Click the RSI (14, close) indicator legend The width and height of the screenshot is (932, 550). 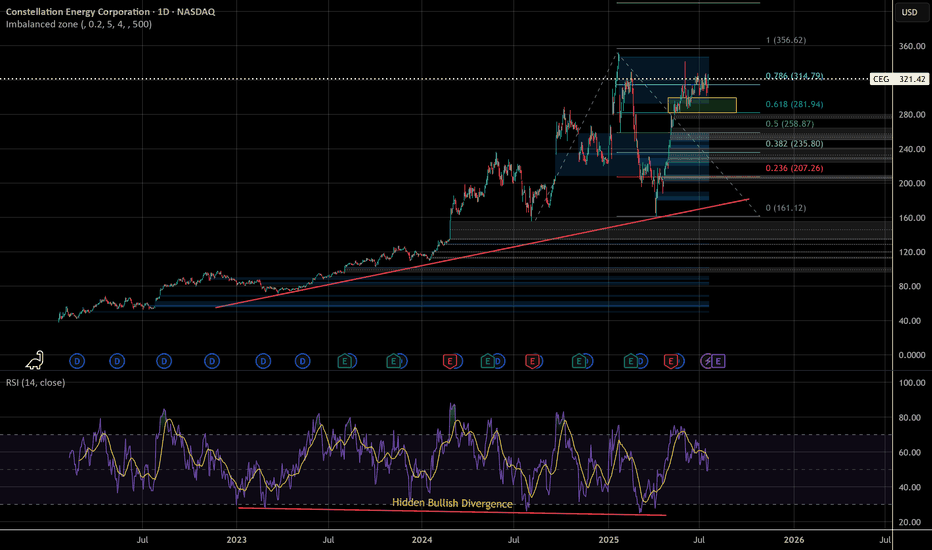[x=36, y=382]
